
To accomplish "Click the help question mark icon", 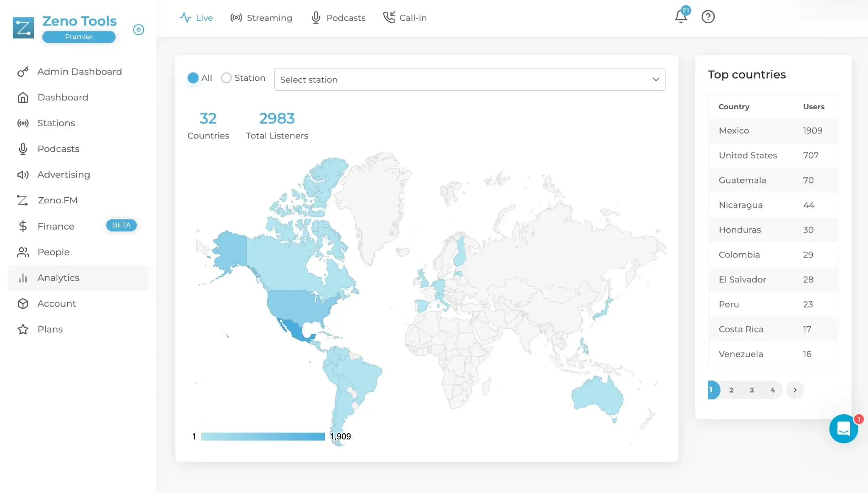I will (708, 17).
